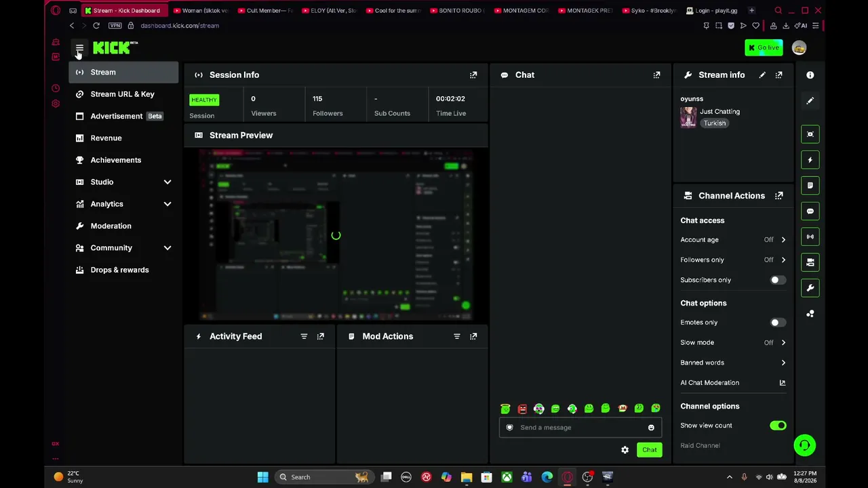868x488 pixels.
Task: Click the pencil edit icon in right rail
Action: 810,100
